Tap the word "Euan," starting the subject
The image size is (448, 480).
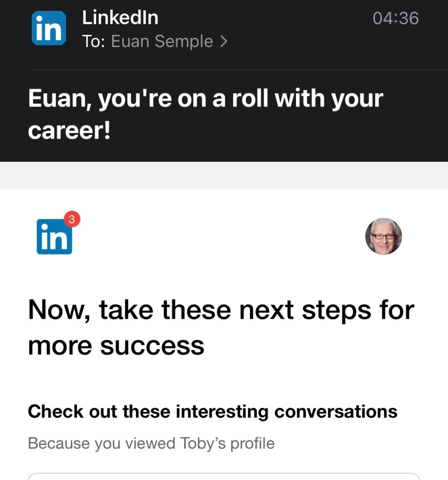59,99
